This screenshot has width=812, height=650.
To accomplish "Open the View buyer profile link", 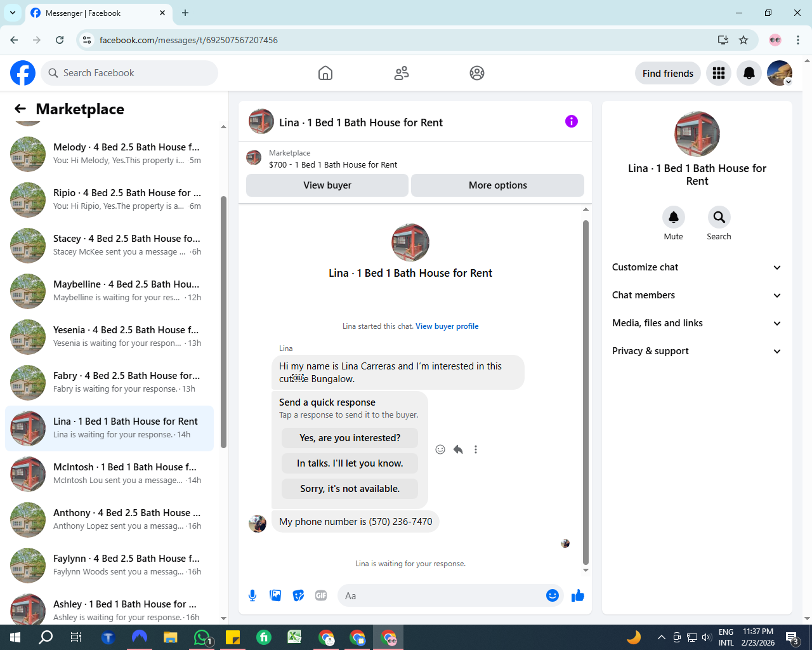I will tap(447, 326).
